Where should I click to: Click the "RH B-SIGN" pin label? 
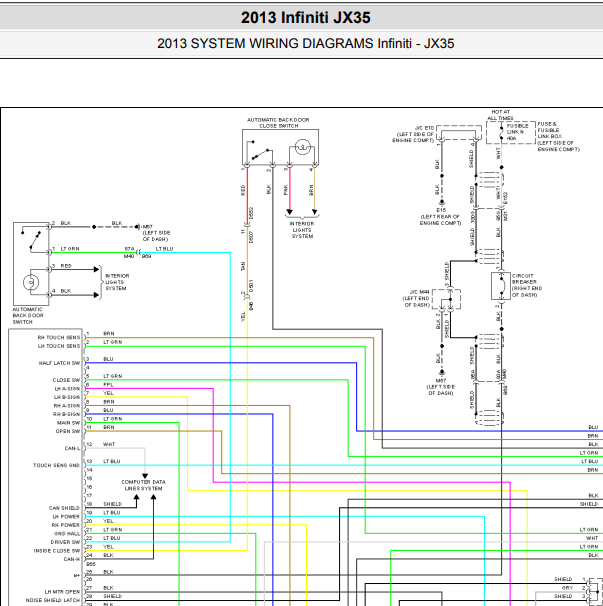tap(66, 414)
